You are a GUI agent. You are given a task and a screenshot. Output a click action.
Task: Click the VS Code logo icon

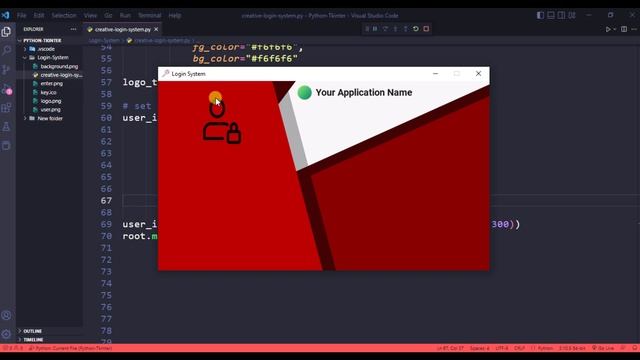[x=5, y=16]
